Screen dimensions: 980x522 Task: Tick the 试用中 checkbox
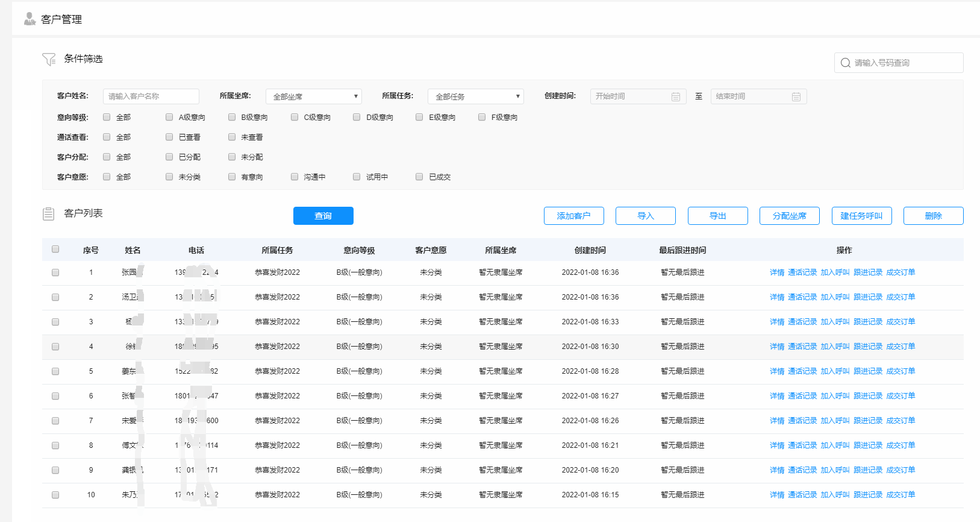click(x=357, y=177)
